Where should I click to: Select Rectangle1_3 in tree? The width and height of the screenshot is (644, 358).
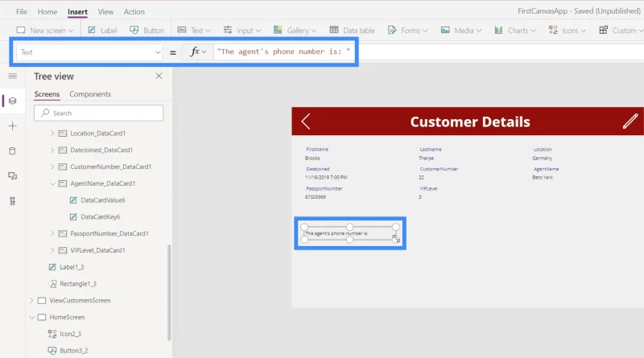coord(78,284)
